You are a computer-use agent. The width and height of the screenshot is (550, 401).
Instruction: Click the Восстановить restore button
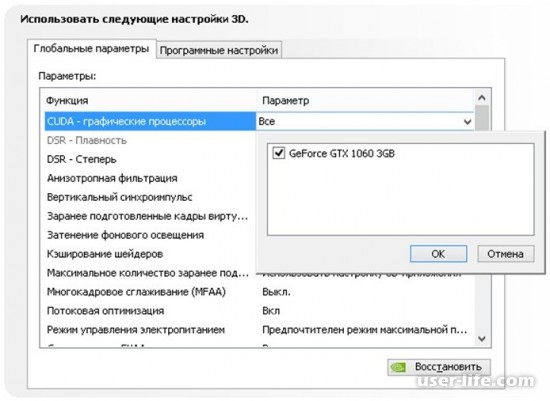[439, 367]
